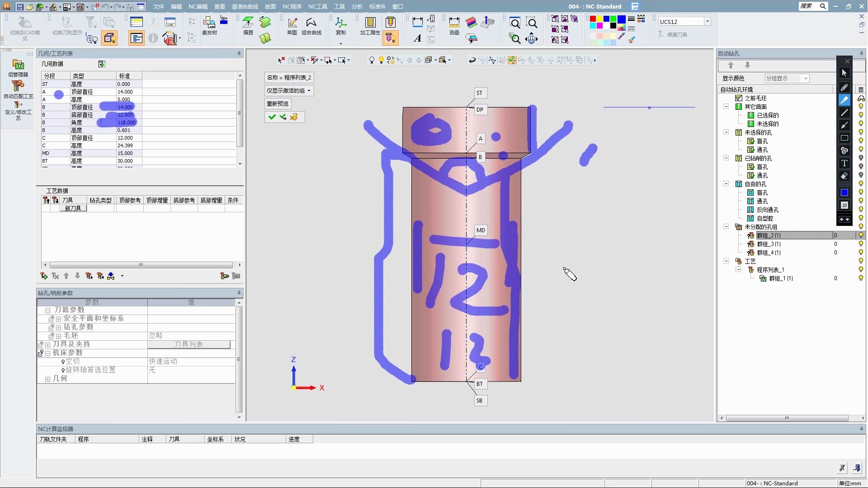Toggle light bulb visibility for 其它曲面
Screen dimensions: 868x488
(861, 107)
